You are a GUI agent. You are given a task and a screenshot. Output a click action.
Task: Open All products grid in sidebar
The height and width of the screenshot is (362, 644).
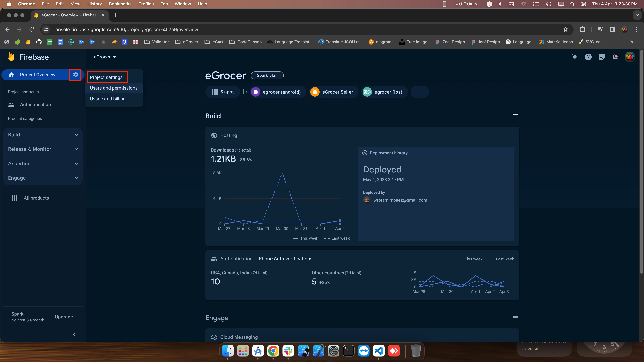(30, 198)
